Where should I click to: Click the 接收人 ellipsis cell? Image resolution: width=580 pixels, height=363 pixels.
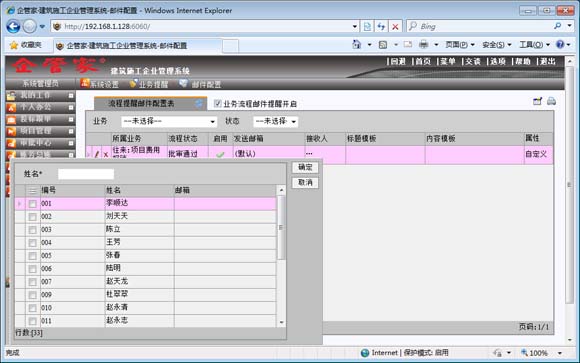(325, 154)
